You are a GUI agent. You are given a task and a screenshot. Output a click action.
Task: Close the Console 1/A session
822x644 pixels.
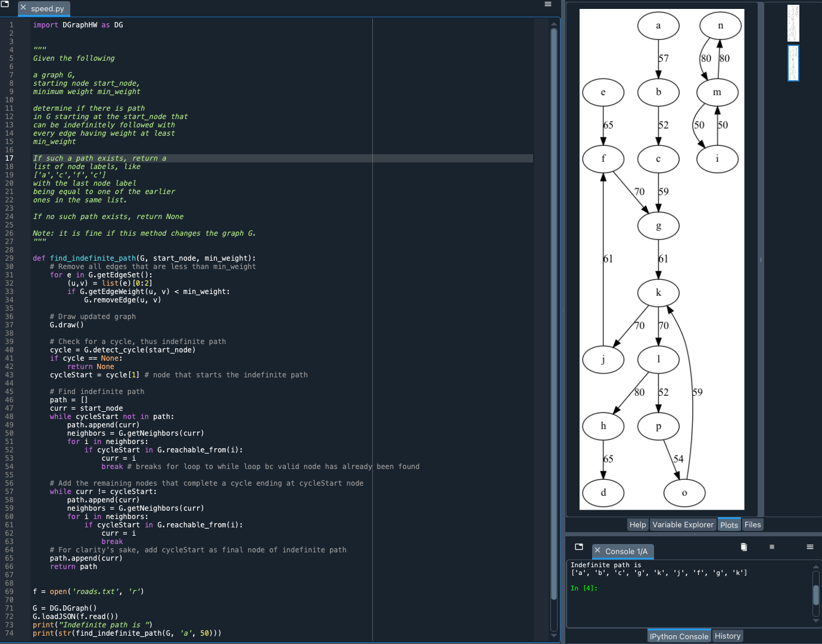(599, 551)
